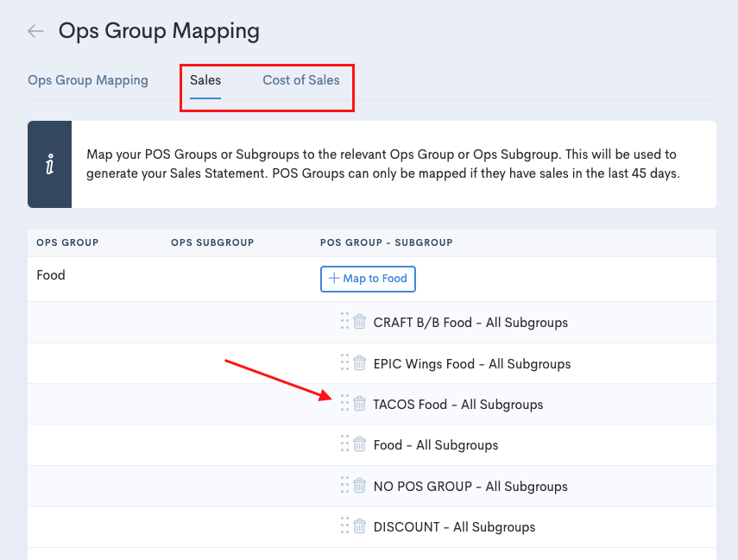Remove the DISCOUNT - All Subgroups mapping
738x560 pixels.
(360, 526)
